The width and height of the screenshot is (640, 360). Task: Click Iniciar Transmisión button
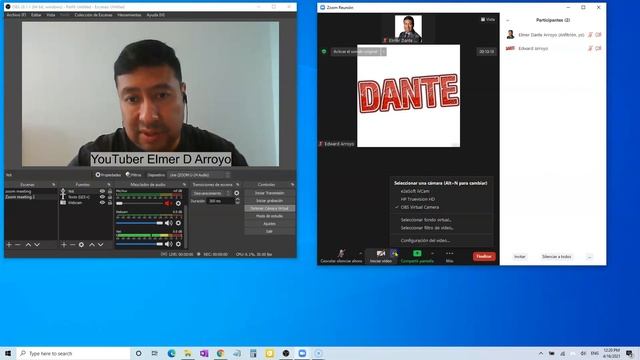tap(269, 193)
